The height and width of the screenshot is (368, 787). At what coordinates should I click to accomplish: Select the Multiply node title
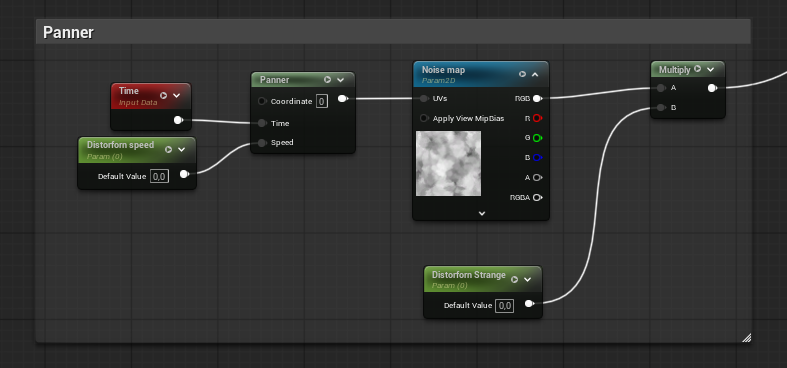click(675, 69)
